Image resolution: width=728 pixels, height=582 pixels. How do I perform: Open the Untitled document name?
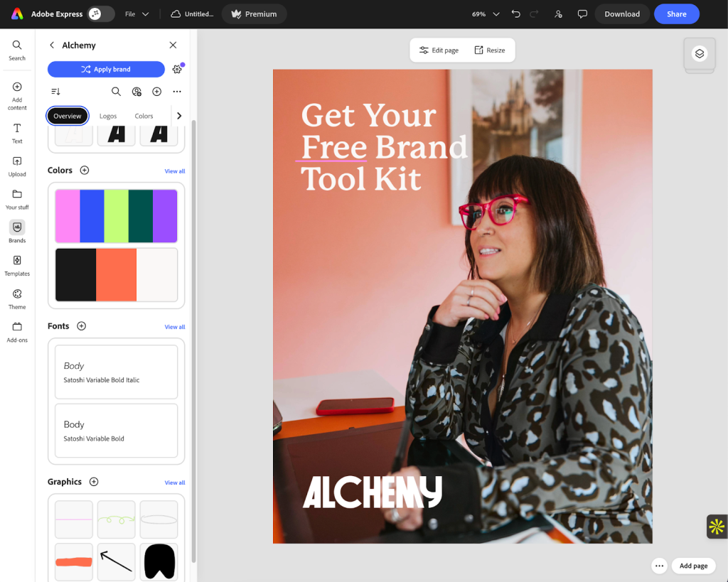[x=193, y=14]
